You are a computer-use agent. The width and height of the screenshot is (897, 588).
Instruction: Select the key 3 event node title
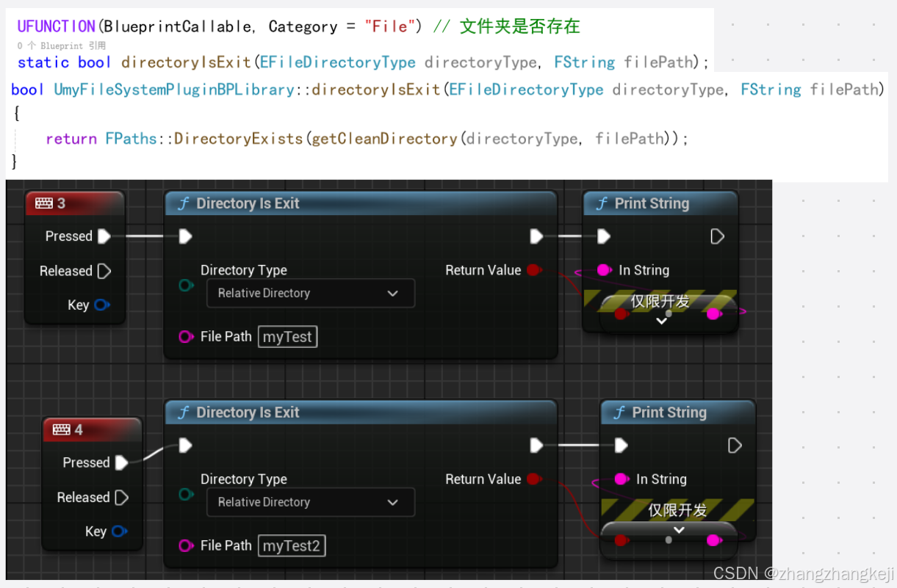(x=62, y=203)
